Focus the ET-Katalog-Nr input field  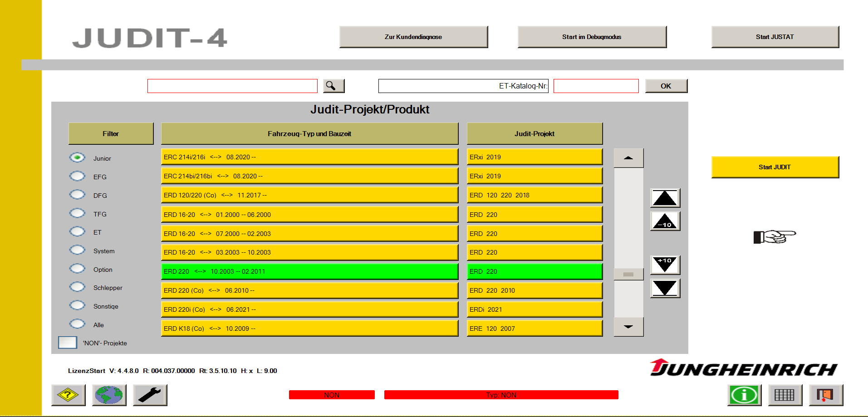[x=596, y=86]
